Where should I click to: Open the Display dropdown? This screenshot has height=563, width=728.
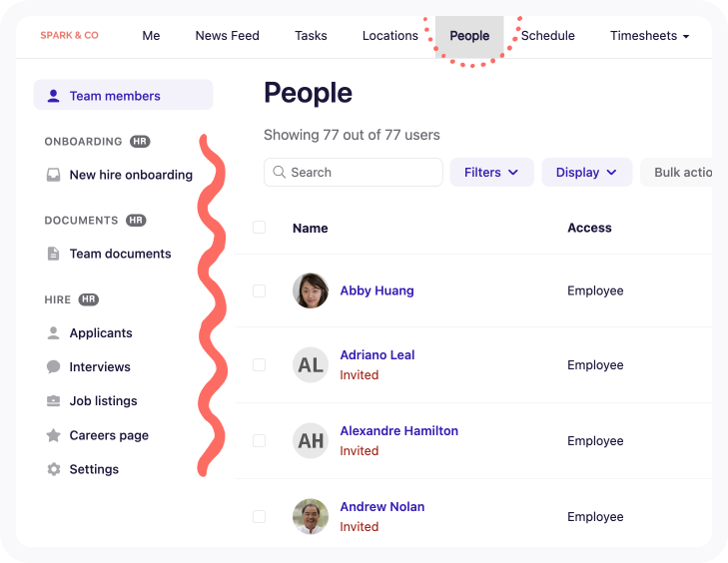tap(587, 173)
